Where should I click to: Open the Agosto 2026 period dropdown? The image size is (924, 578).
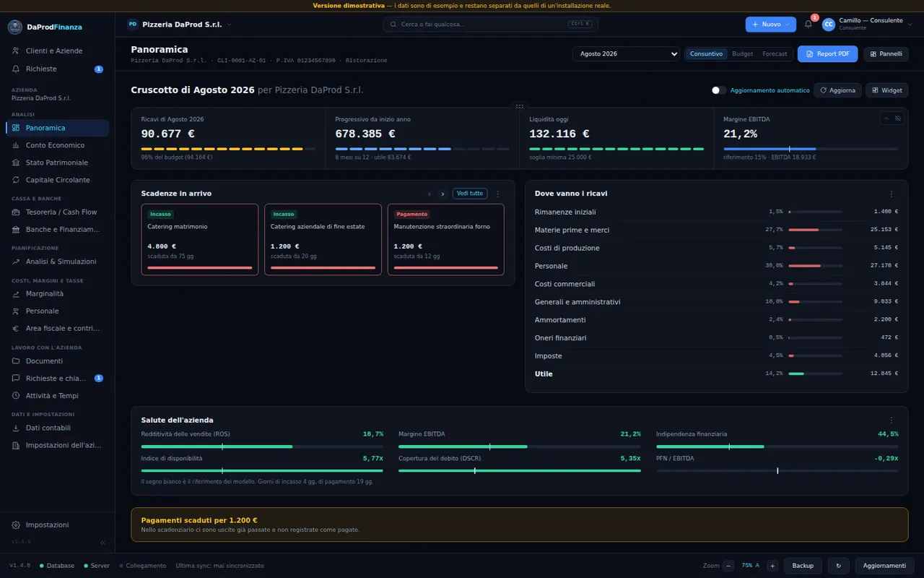point(626,53)
